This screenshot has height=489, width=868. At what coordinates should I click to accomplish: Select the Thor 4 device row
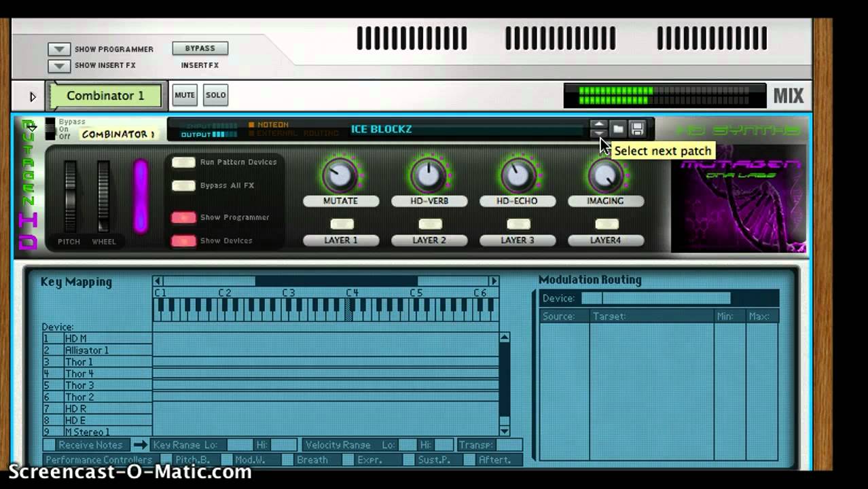tap(97, 374)
